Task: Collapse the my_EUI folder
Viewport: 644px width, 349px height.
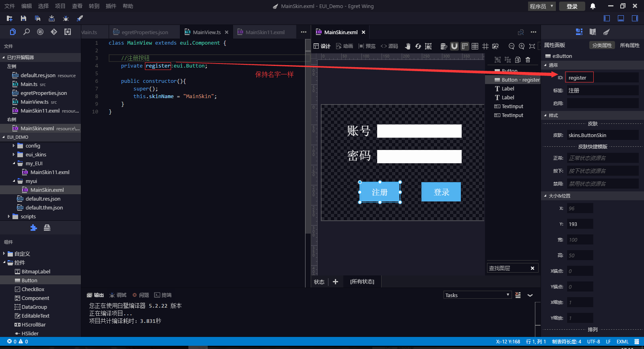Action: point(14,164)
